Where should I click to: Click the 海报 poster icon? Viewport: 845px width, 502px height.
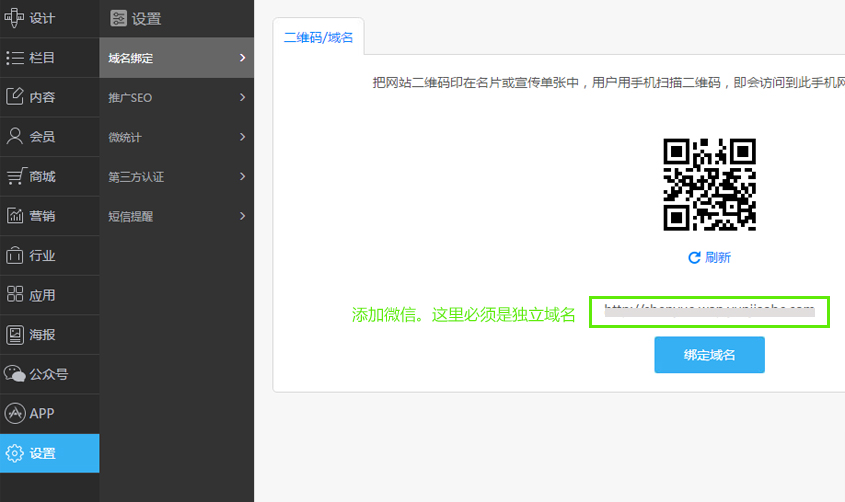click(15, 334)
